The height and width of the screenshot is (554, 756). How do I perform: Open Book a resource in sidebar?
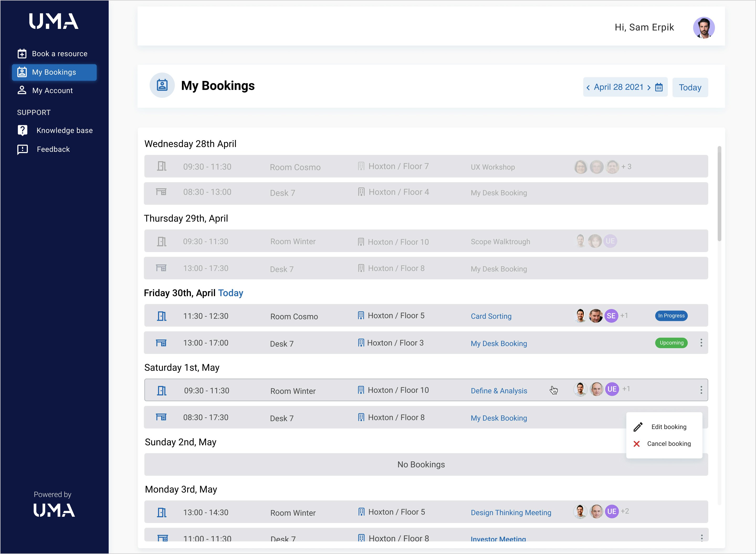tap(59, 54)
